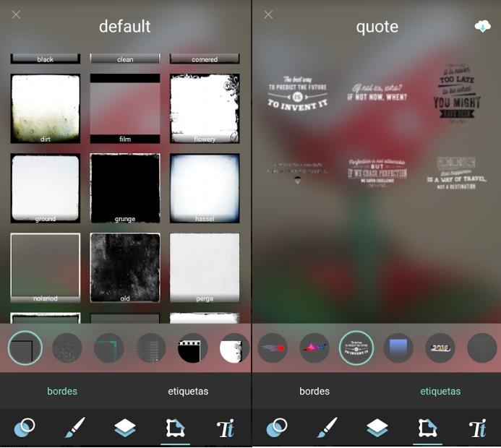Choose the ground border

tap(45, 188)
